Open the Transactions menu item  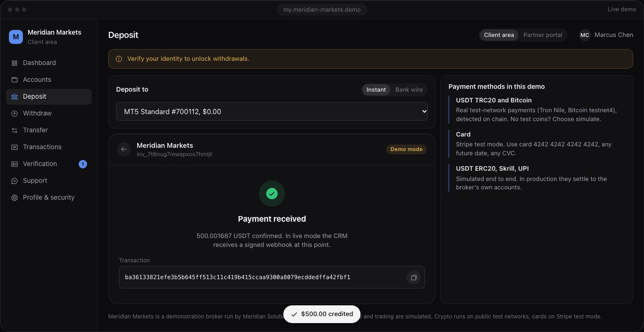pos(49,147)
